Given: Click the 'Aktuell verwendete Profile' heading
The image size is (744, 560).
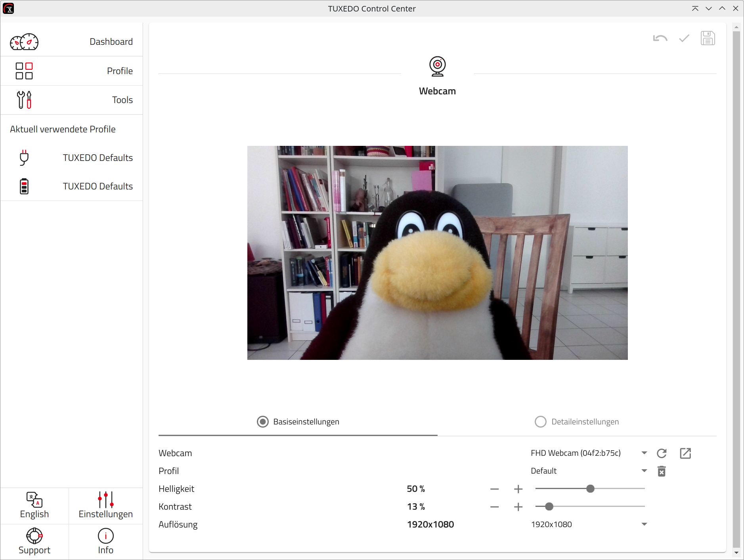Looking at the screenshot, I should point(63,129).
